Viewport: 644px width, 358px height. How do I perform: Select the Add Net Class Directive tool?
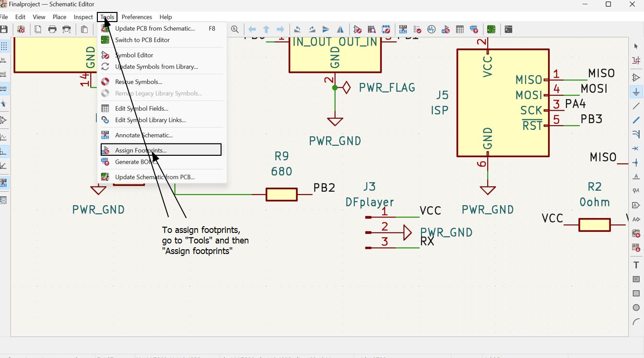coord(636,191)
